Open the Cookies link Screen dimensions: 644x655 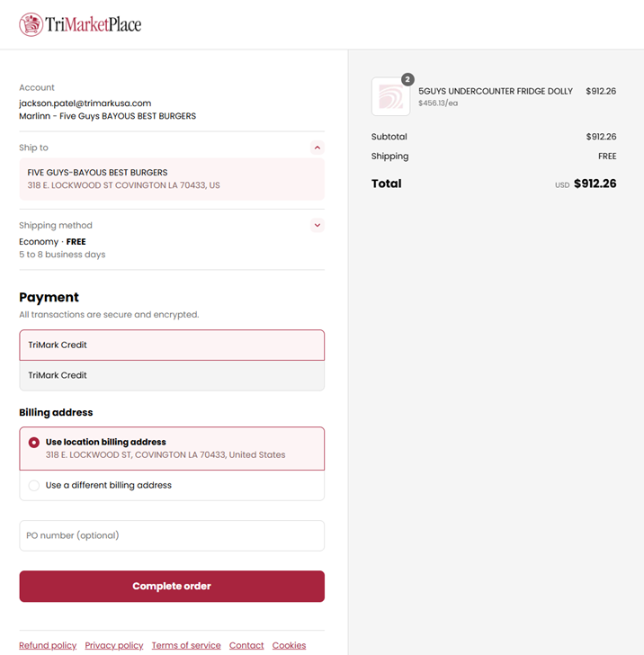[289, 645]
